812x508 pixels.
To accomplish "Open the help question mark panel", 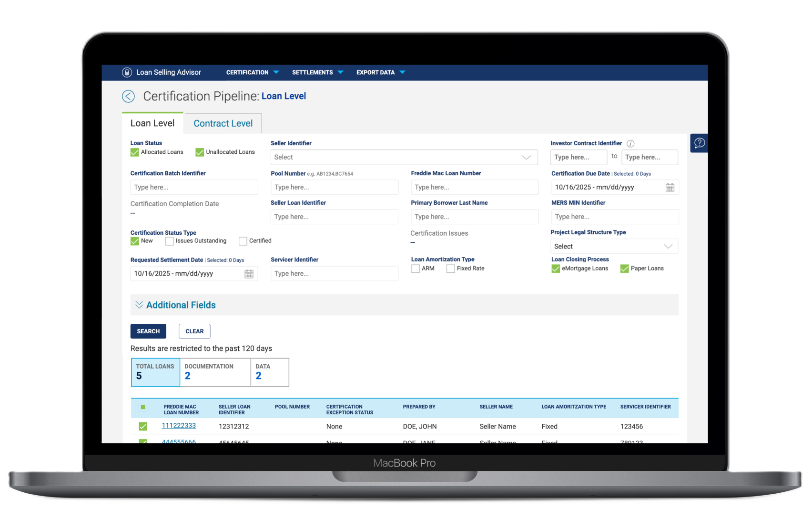I will (699, 143).
